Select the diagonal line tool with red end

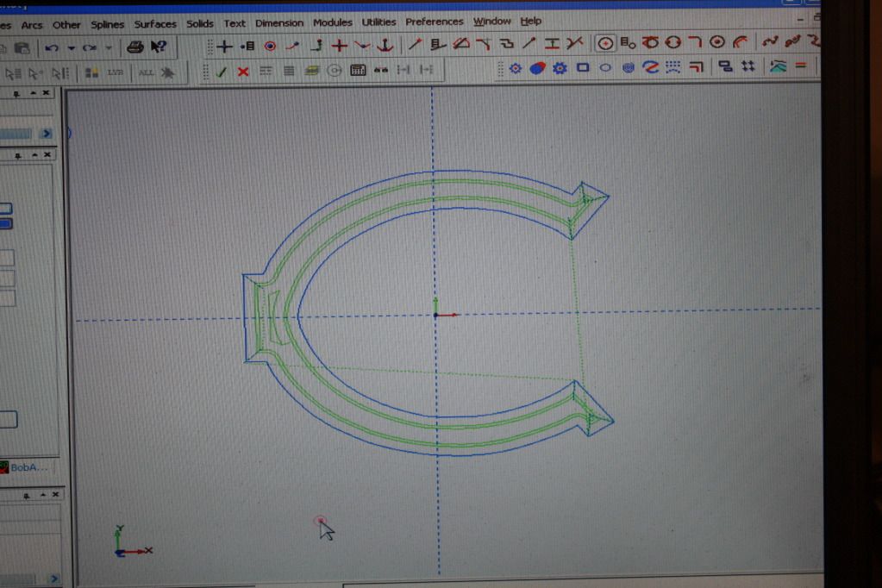(x=415, y=44)
